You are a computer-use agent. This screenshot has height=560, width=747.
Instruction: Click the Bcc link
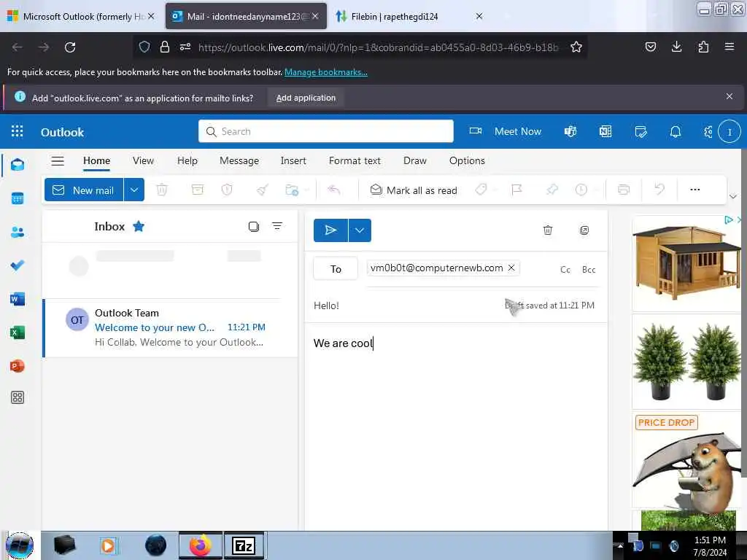coord(589,270)
